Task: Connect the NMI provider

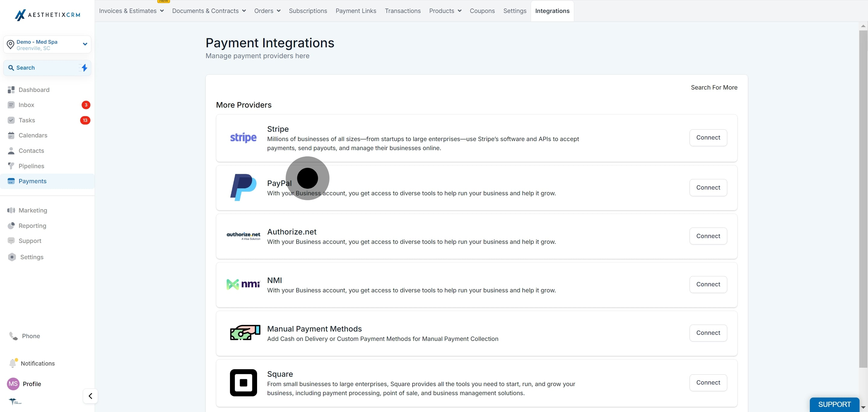Action: [708, 284]
